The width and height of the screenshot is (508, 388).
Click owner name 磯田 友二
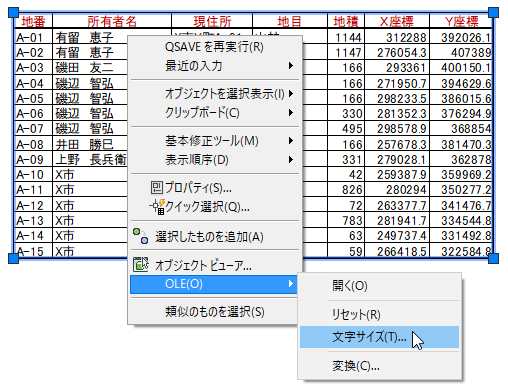pos(84,67)
